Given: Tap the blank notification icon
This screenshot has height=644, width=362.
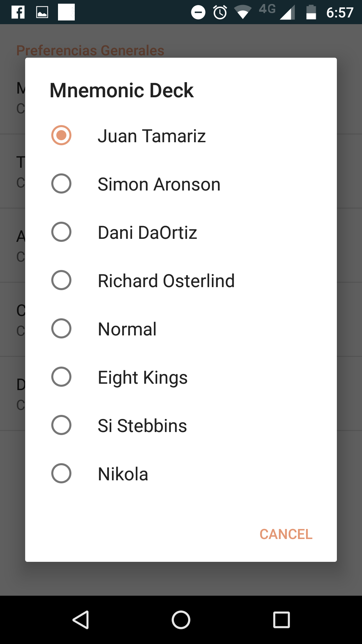Looking at the screenshot, I should pyautogui.click(x=66, y=13).
